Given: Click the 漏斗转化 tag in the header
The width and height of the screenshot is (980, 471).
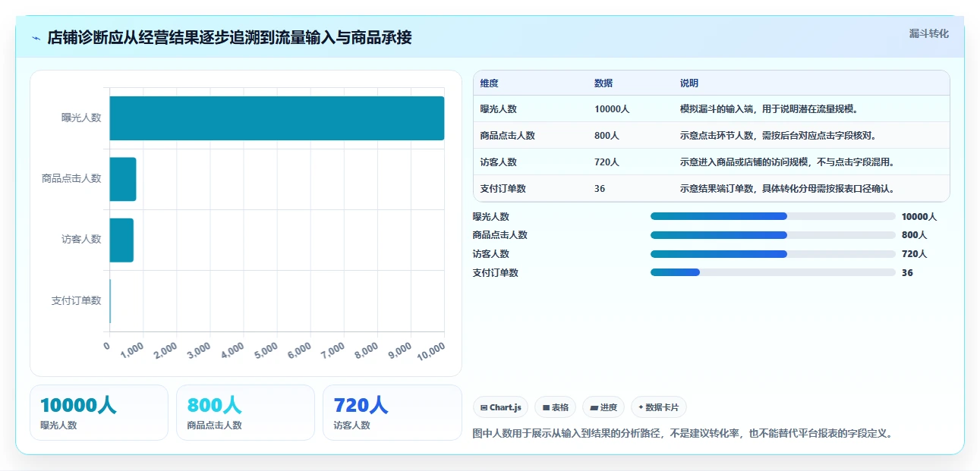Looking at the screenshot, I should 929,33.
